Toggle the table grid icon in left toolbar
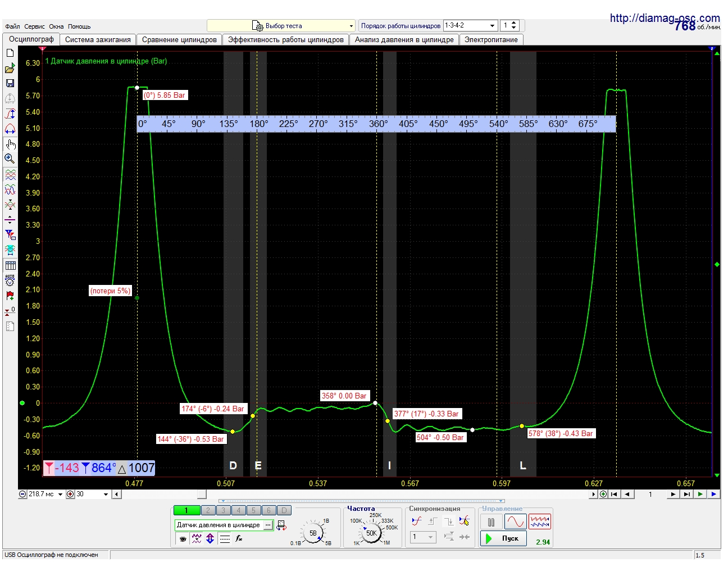Viewport: 728px width, 562px height. (10, 266)
